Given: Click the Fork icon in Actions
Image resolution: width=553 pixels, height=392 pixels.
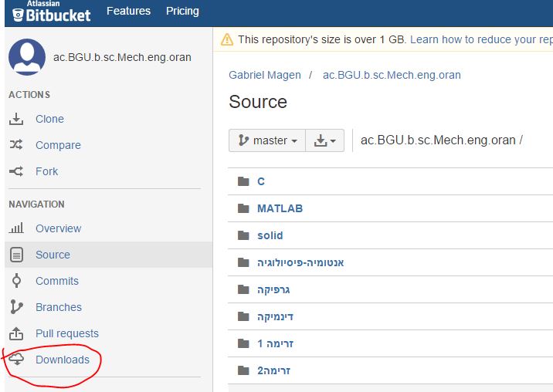Looking at the screenshot, I should point(16,171).
